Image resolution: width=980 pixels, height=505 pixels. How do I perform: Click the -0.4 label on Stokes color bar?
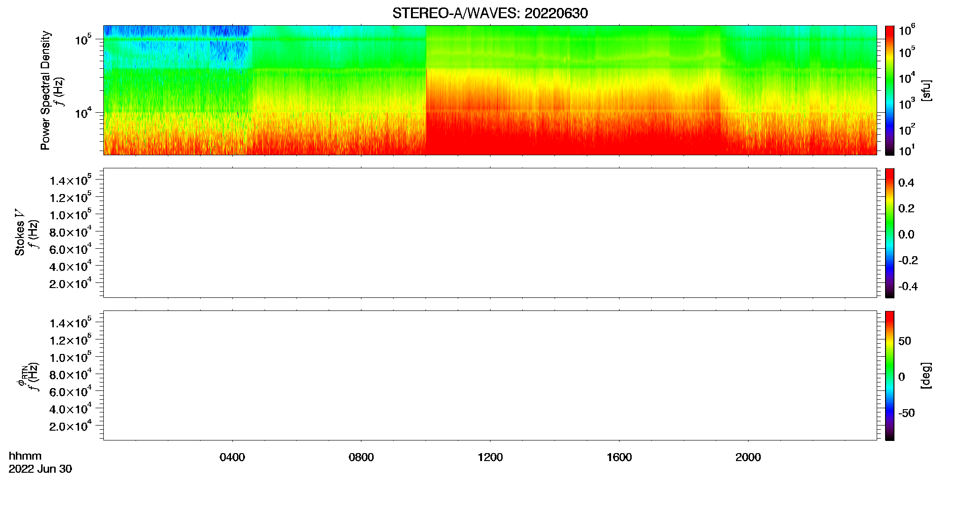908,286
